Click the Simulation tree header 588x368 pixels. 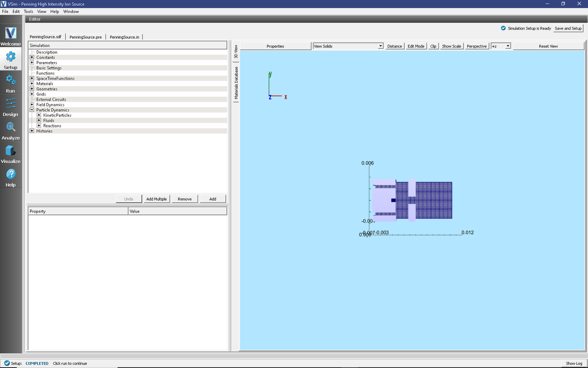(128, 46)
